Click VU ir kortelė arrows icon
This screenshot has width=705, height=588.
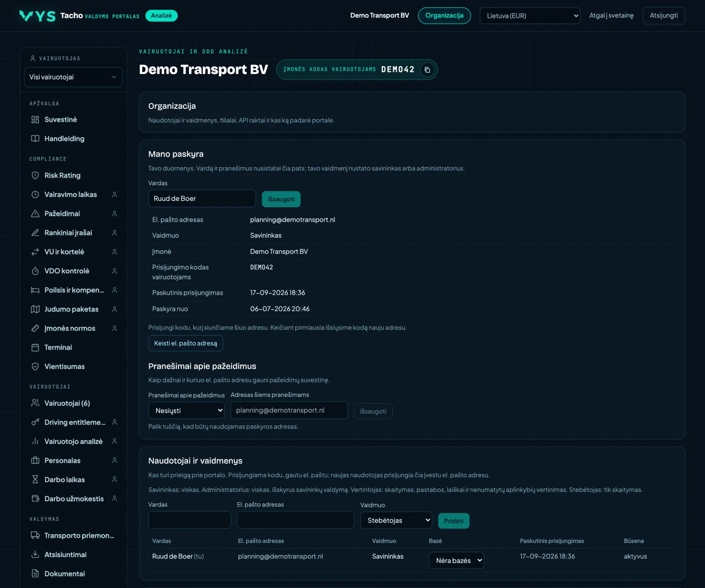35,252
